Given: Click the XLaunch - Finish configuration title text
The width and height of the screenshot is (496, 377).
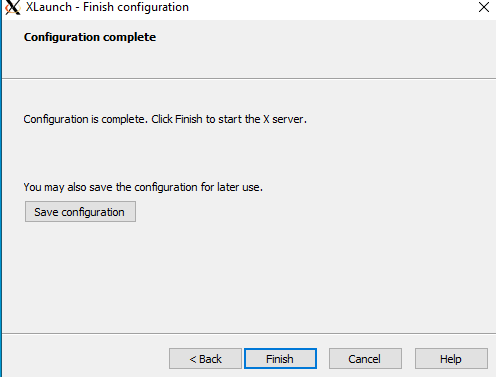Looking at the screenshot, I should 107,7.
